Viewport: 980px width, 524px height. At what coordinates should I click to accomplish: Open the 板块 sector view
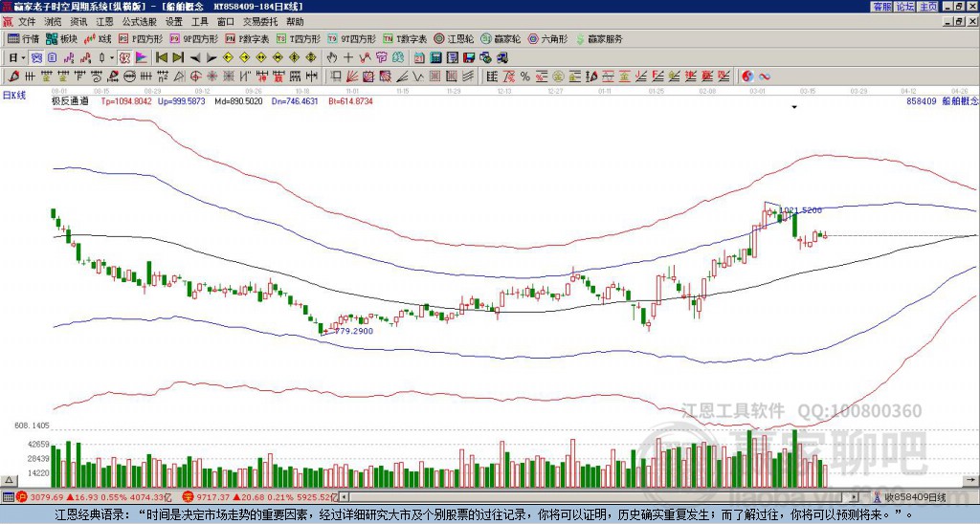pos(61,38)
